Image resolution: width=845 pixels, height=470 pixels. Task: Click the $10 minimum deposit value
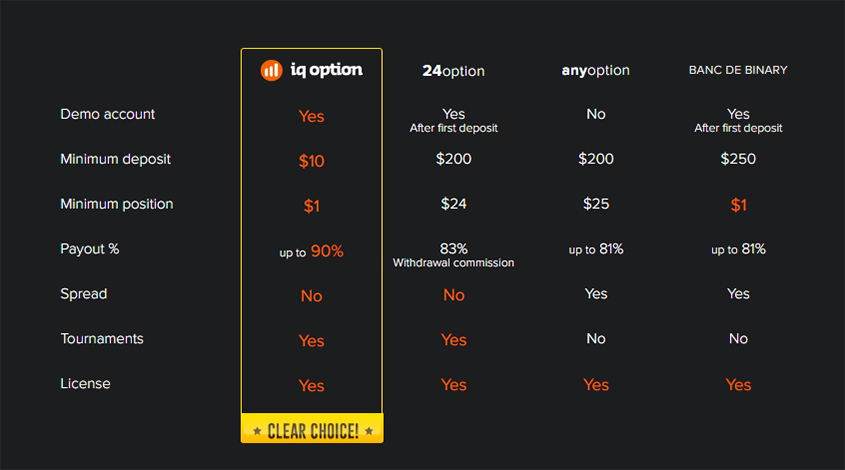[311, 161]
